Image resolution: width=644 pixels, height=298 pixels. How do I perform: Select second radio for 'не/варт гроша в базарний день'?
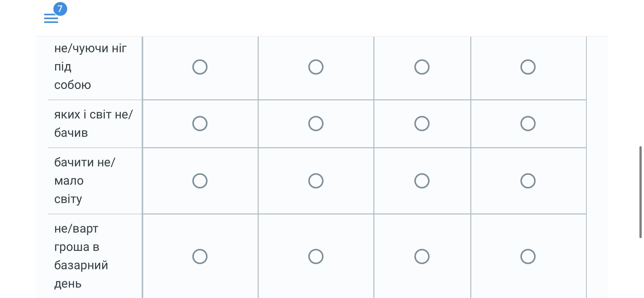click(x=316, y=256)
